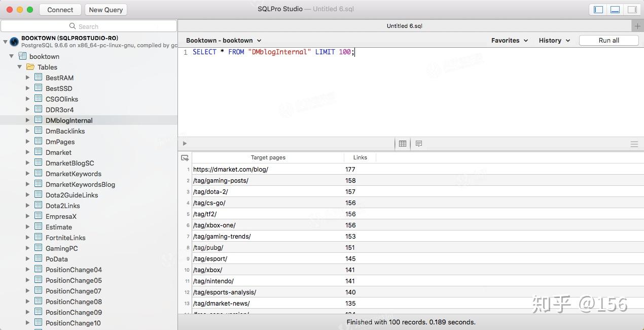The height and width of the screenshot is (330, 644).
Task: Expand the BestRAM table node
Action: point(28,78)
